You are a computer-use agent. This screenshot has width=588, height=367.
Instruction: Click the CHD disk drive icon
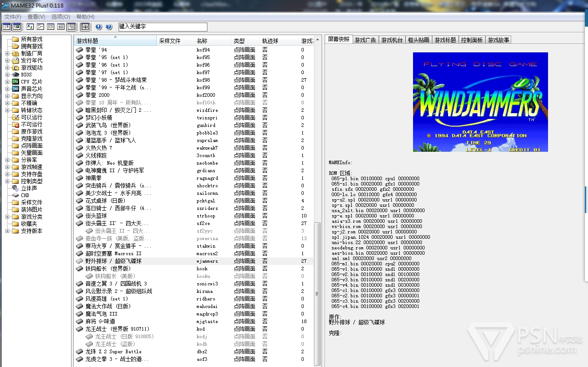16,195
